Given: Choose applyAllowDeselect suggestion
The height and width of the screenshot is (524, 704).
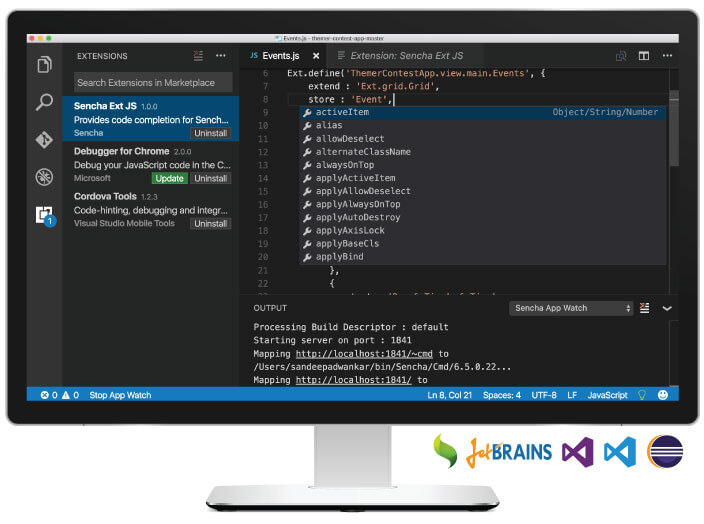Looking at the screenshot, I should tap(483, 191).
